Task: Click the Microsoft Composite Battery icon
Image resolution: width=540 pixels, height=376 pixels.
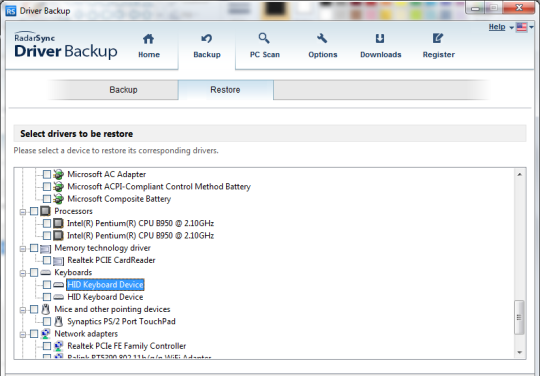Action: coord(59,199)
